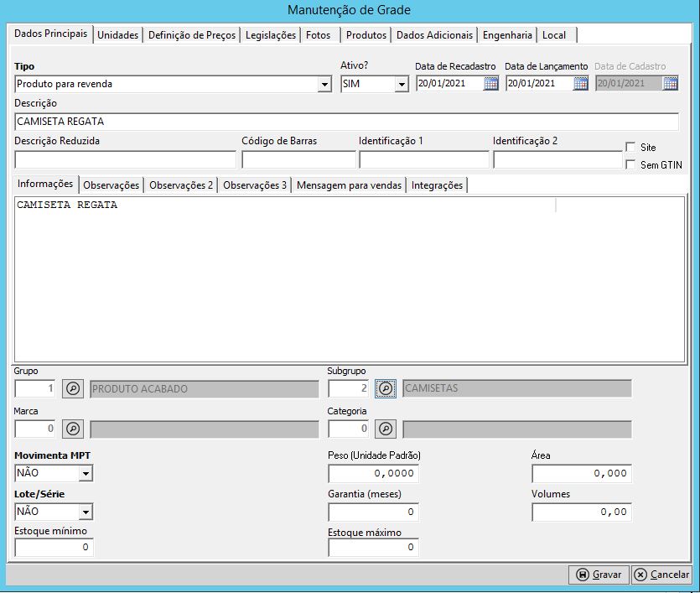Focus the Marca code field

pos(35,429)
